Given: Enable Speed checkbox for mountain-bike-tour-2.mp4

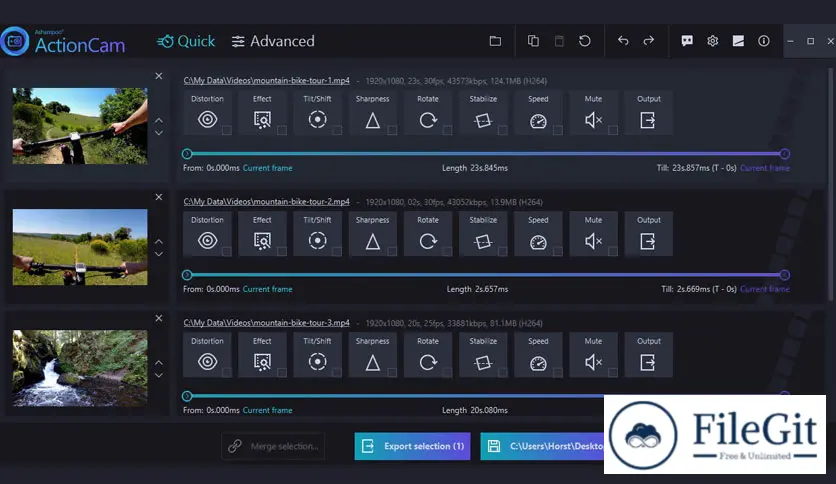Looking at the screenshot, I should coord(558,251).
